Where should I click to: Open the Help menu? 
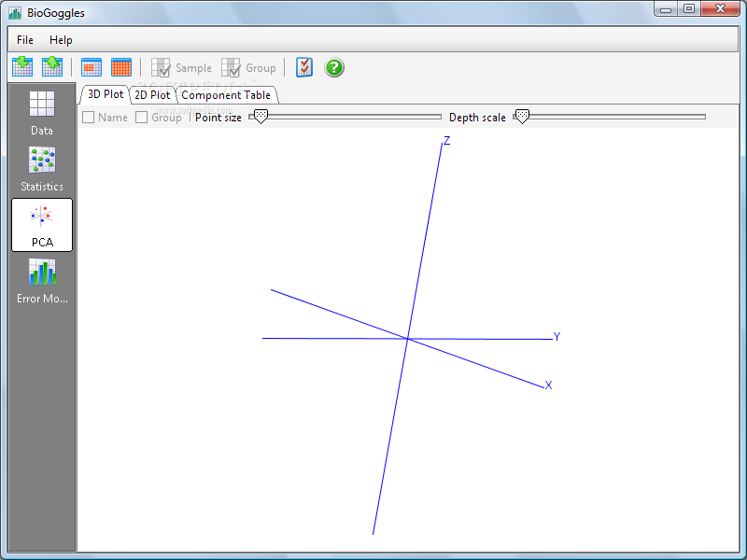(x=61, y=40)
